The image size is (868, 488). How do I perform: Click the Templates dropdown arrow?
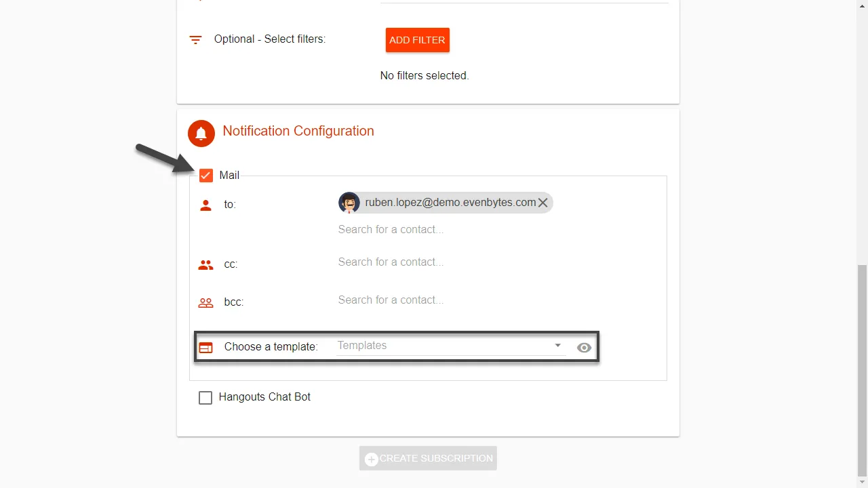point(558,345)
